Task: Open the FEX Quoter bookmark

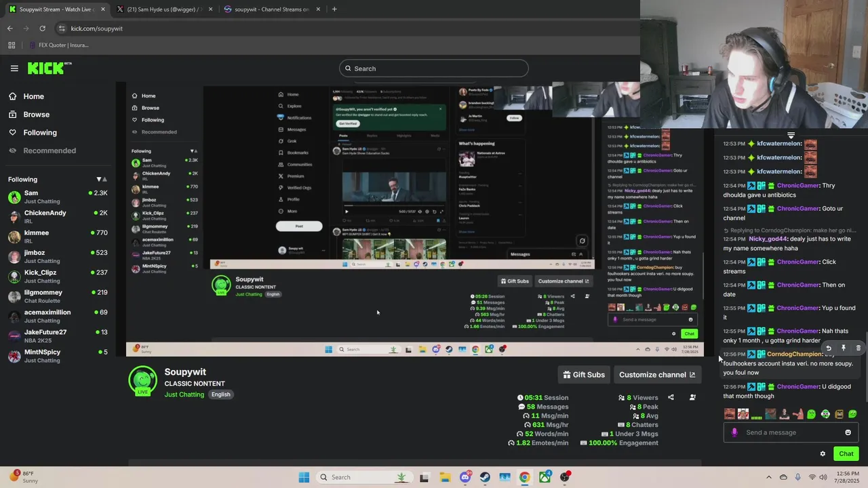Action: click(58, 45)
